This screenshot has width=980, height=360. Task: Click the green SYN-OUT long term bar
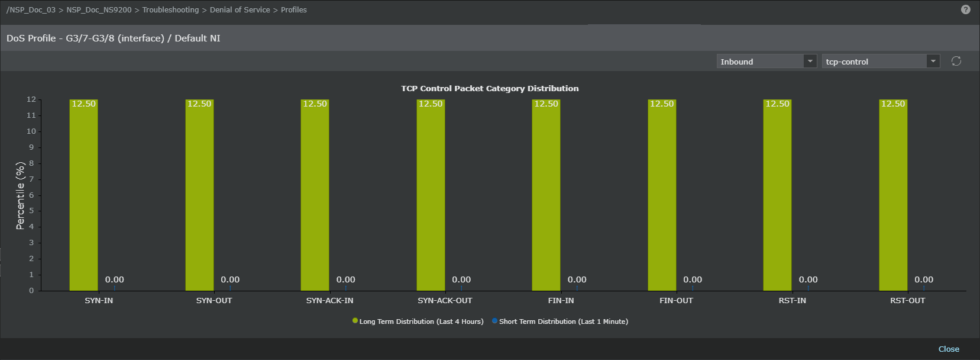click(x=199, y=195)
